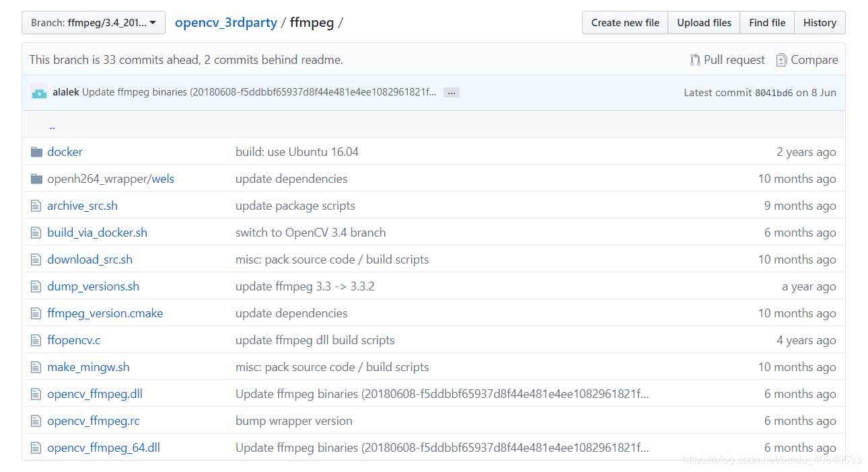
Task: Open the latest commit hash 8041bd6
Action: tap(774, 93)
